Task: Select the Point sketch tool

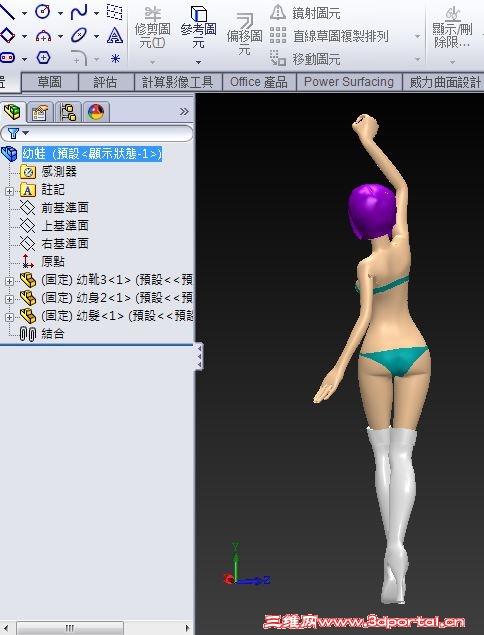Action: point(115,59)
